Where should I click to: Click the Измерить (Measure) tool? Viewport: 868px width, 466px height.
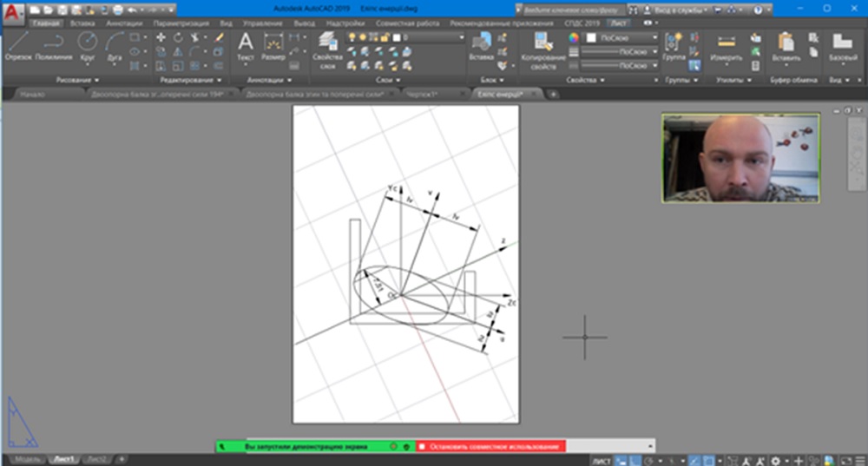click(726, 47)
